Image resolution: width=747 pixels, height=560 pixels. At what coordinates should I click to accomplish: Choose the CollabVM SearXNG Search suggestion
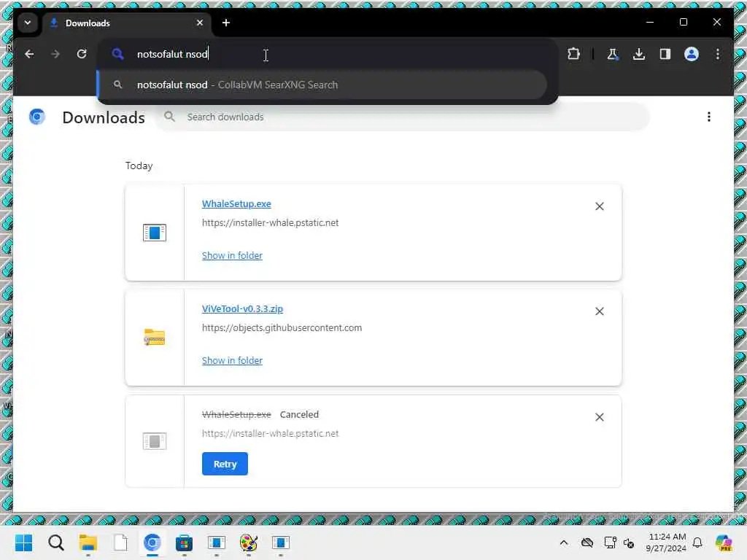click(x=322, y=85)
